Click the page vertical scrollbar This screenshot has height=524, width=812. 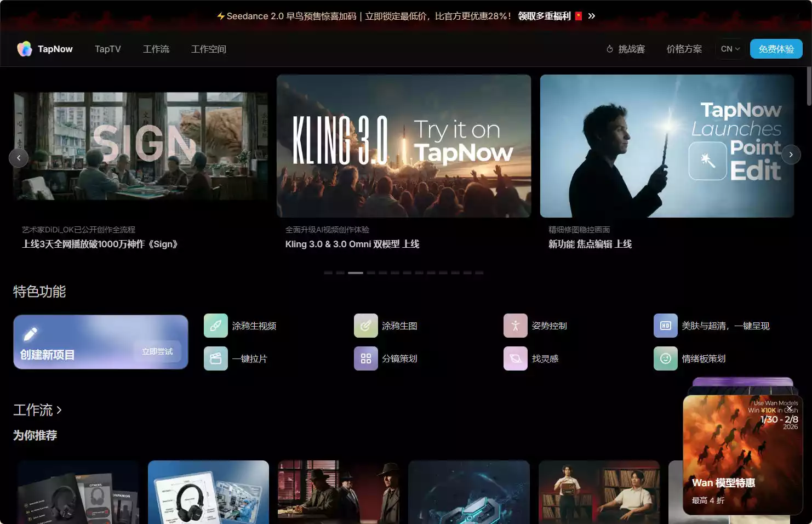click(x=809, y=86)
